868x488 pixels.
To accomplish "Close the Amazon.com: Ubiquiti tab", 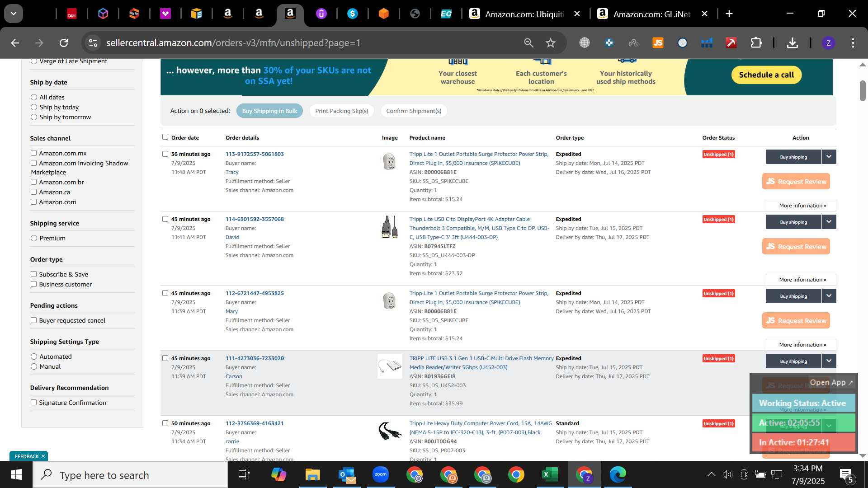I will (577, 14).
